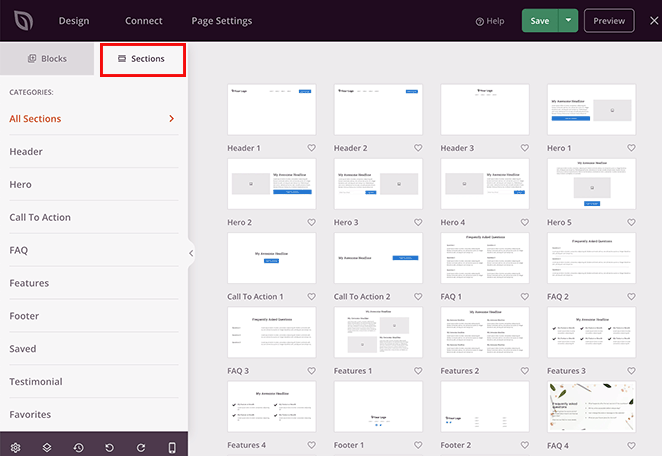
Task: Open the Page Settings menu
Action: click(221, 21)
